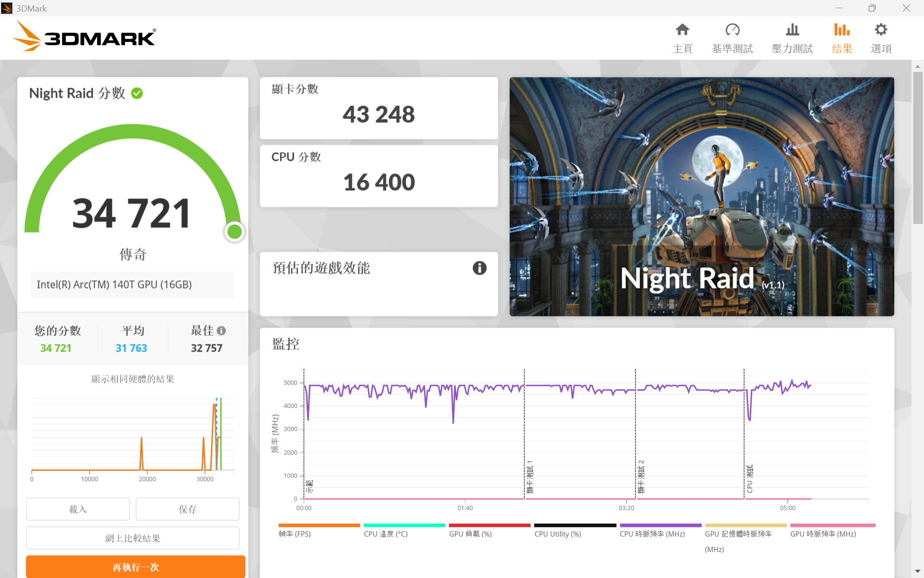Image resolution: width=924 pixels, height=578 pixels.
Task: Click the scrollbar up arrow
Action: coord(918,66)
